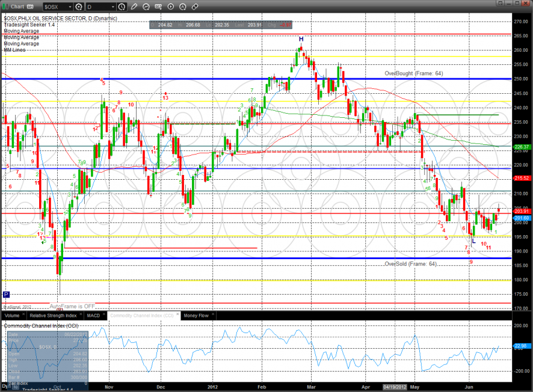Click the blue P marker icon
Image resolution: width=533 pixels, height=392 pixels.
6,295
